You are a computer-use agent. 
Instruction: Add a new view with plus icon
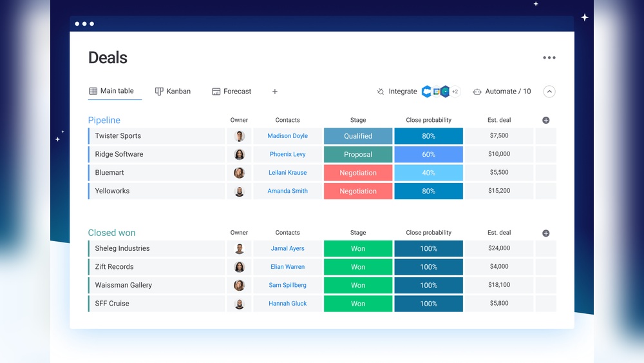point(275,92)
